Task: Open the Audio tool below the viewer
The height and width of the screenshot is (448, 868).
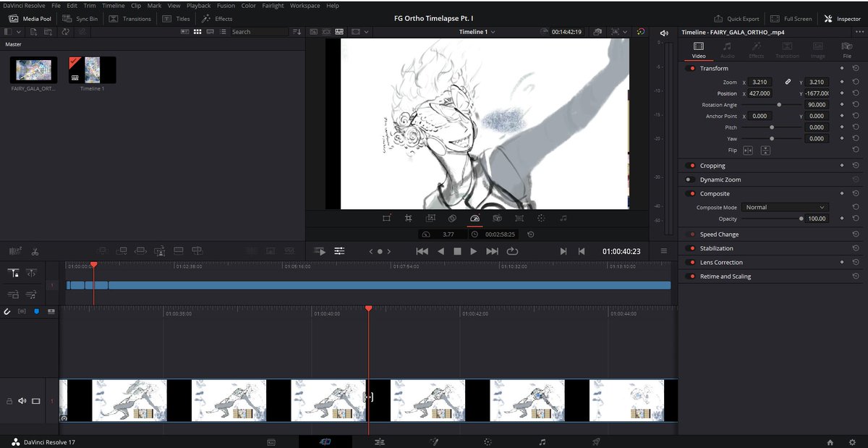Action: (x=563, y=218)
